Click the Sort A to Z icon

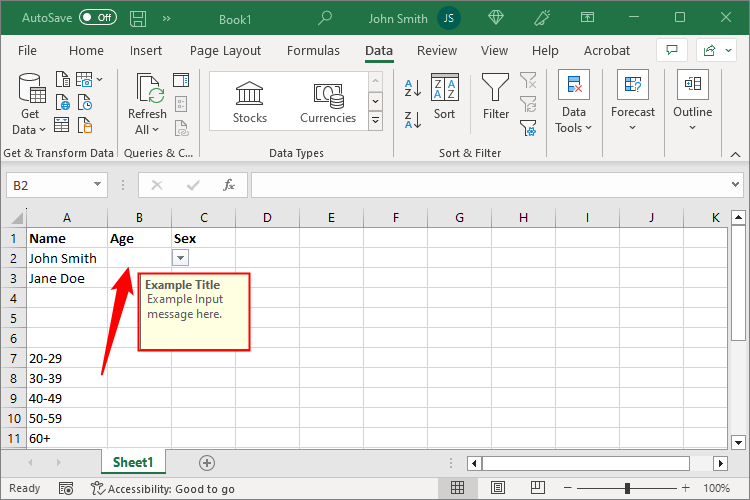[x=412, y=88]
